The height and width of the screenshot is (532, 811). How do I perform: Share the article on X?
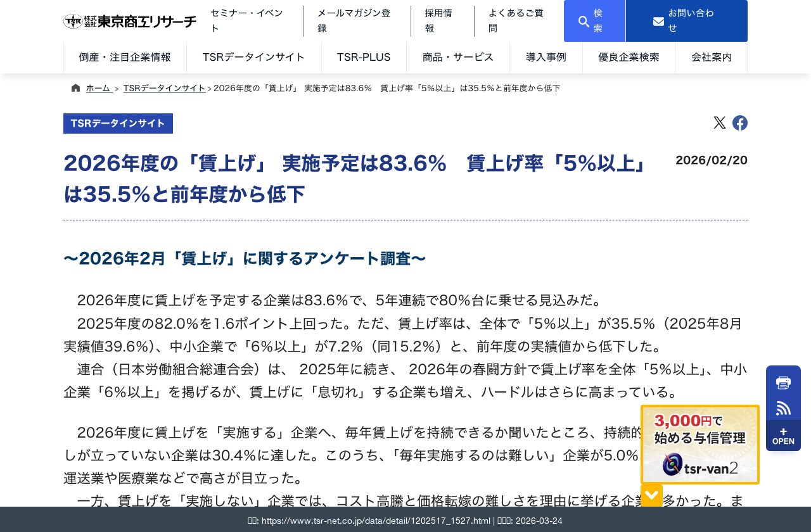[720, 123]
